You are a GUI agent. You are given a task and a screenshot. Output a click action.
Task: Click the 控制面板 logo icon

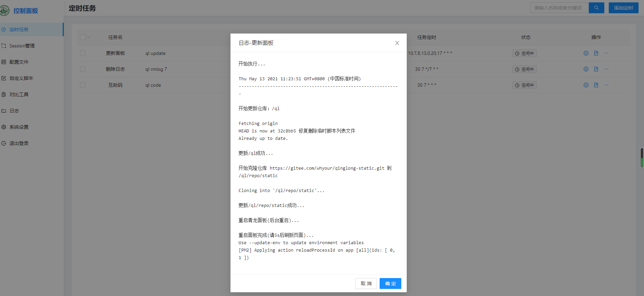point(4,11)
